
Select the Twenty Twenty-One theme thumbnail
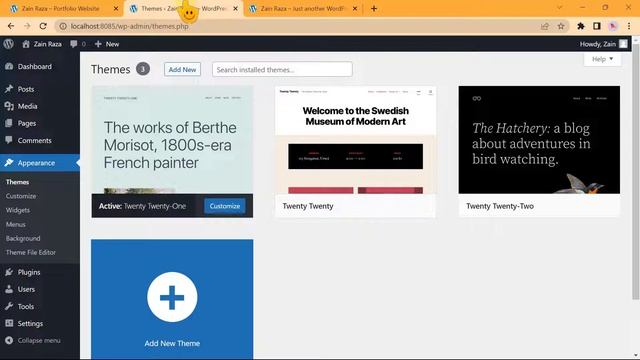pos(172,140)
